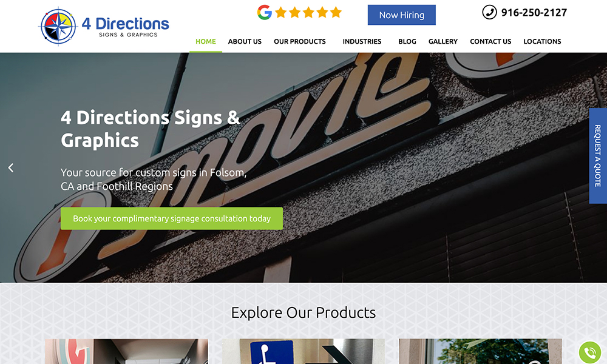The height and width of the screenshot is (364, 607).
Task: Open the first product thumbnail with neon letter
Action: [127, 351]
